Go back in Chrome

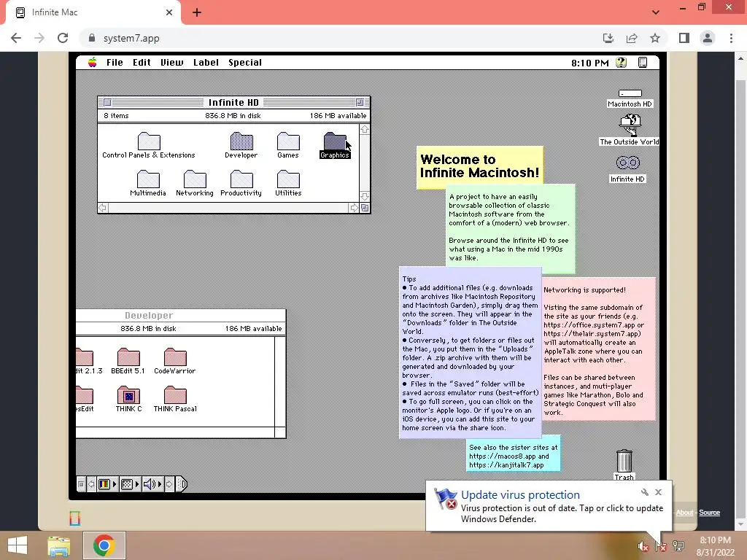coord(16,38)
